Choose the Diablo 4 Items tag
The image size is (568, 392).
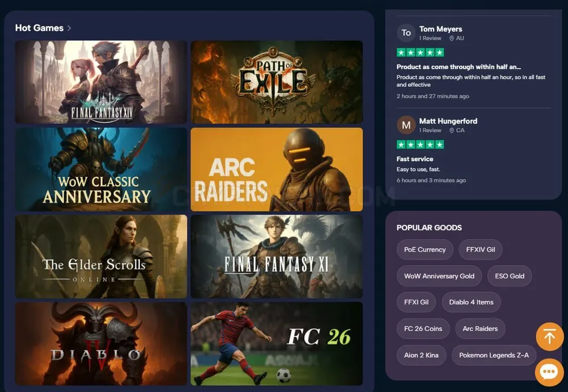tap(471, 302)
